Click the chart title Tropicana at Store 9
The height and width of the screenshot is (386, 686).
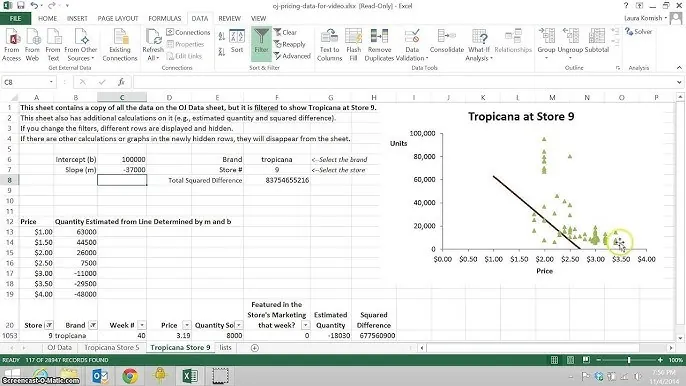click(521, 116)
